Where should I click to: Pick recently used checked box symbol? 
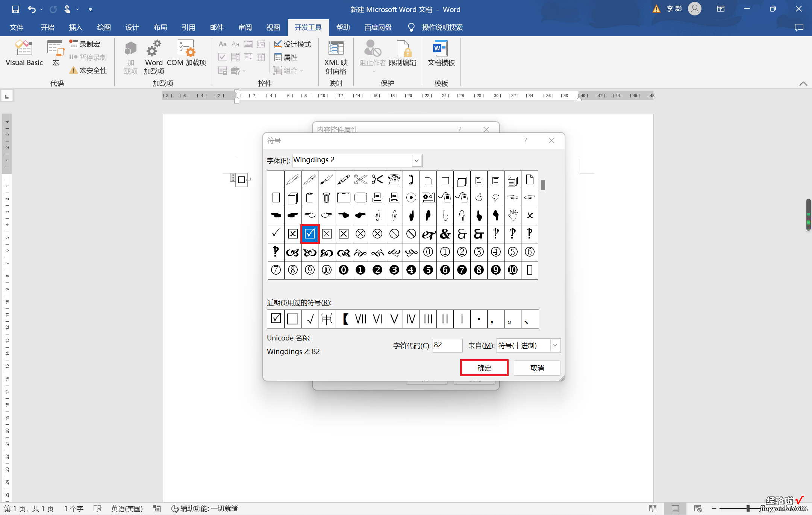pos(276,319)
